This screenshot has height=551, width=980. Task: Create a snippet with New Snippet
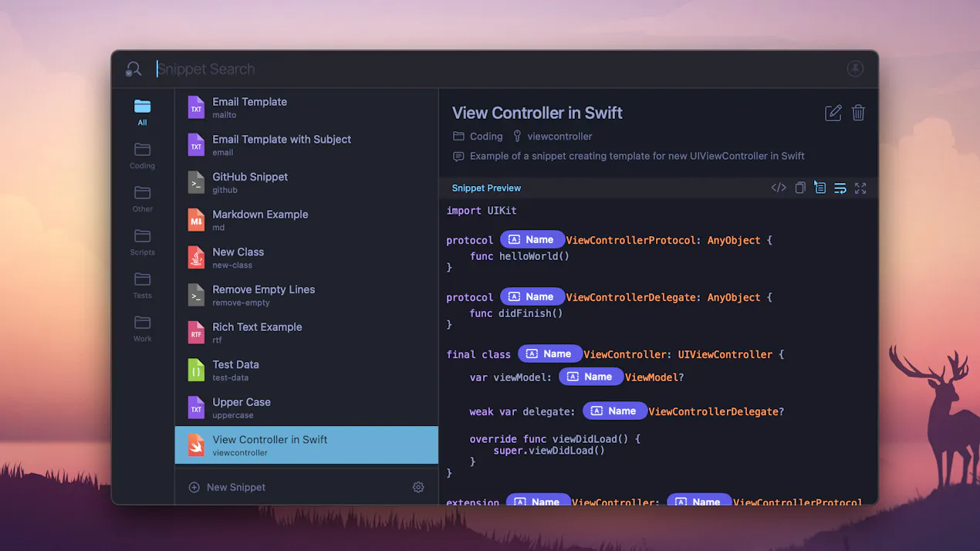(x=227, y=487)
